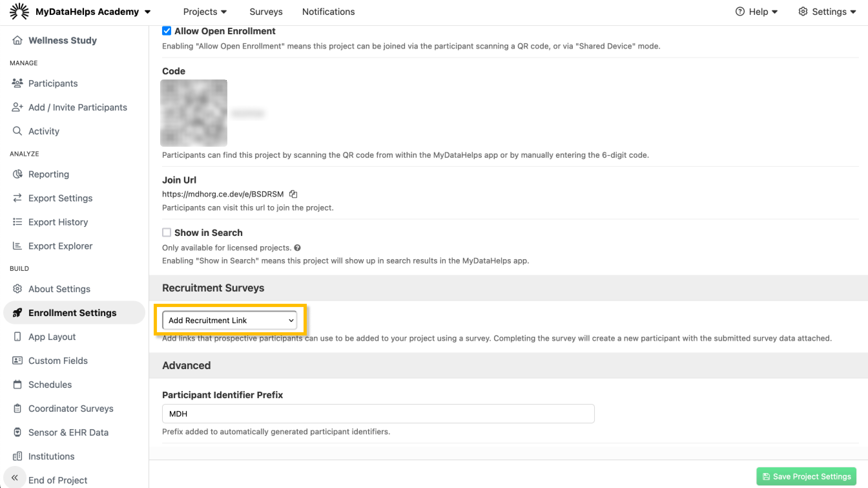Click the Wellness Study home icon
The width and height of the screenshot is (868, 488).
point(17,40)
